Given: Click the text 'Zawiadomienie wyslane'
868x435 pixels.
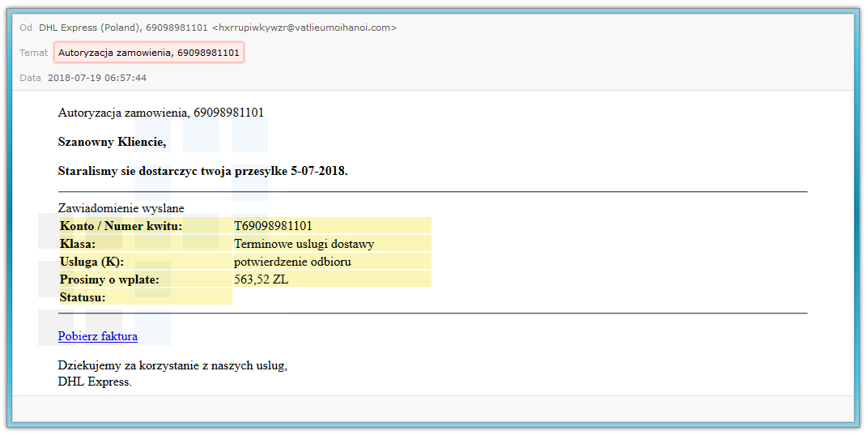Looking at the screenshot, I should [x=121, y=208].
